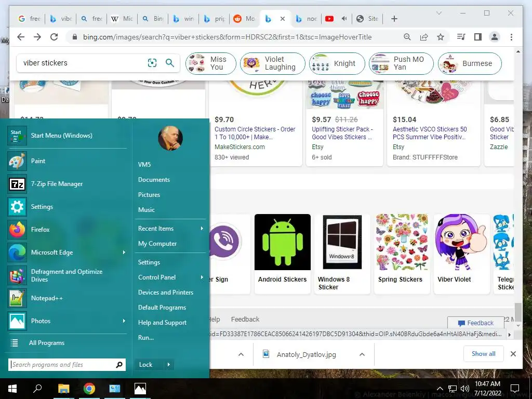
Task: Share this page icon in address bar
Action: 424,37
